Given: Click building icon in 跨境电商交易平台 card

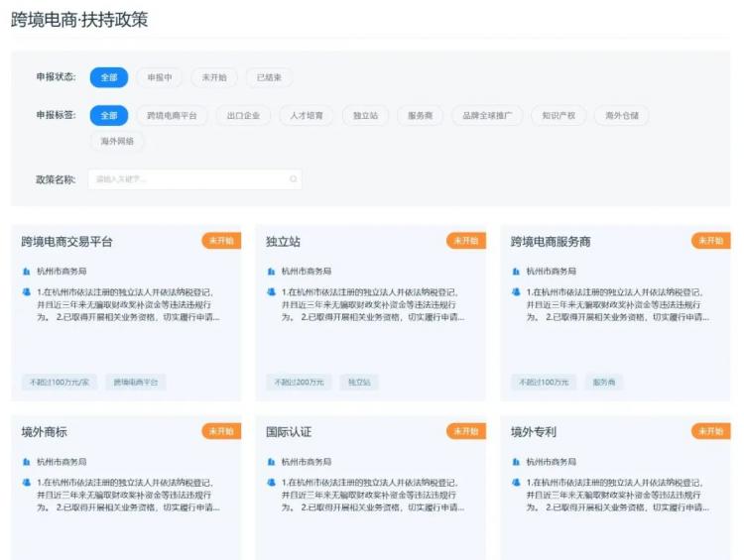Looking at the screenshot, I should (x=27, y=272).
